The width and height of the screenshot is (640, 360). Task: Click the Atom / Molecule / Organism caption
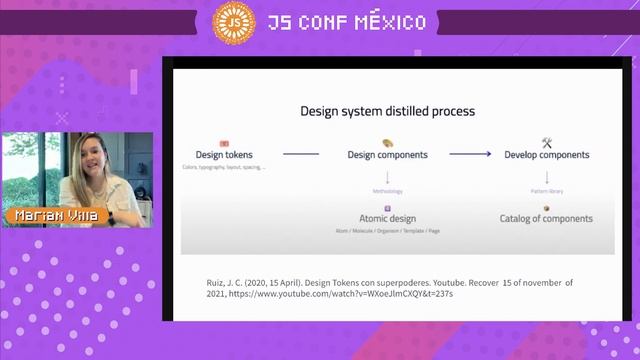coord(387,231)
